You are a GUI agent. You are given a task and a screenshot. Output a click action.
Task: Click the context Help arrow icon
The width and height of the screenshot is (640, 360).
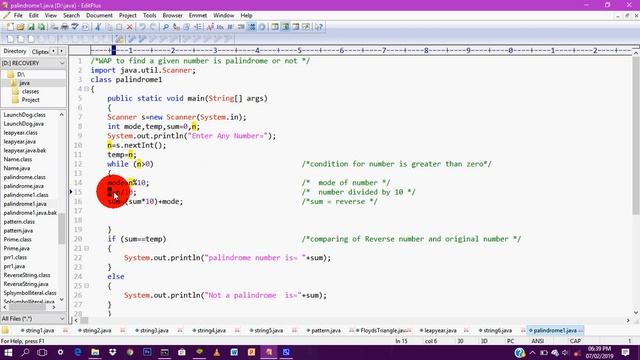(x=319, y=27)
